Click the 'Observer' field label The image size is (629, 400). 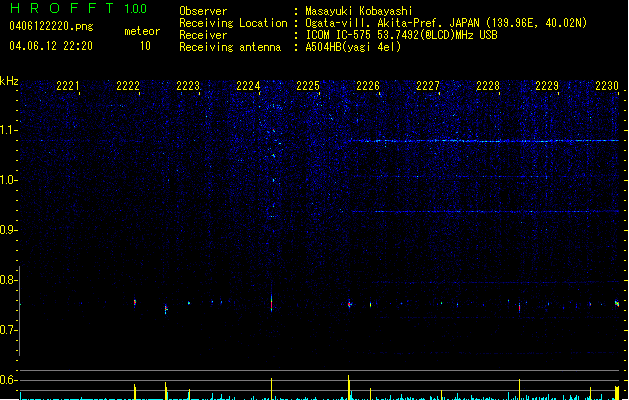[x=203, y=11]
